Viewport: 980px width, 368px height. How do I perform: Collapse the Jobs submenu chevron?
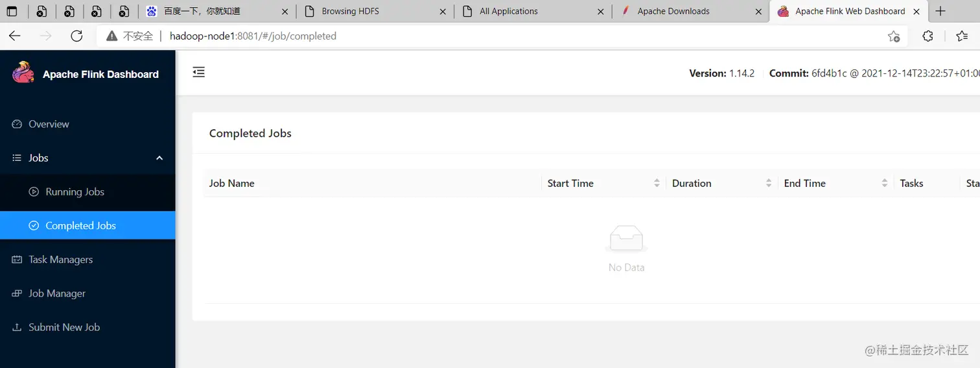159,158
